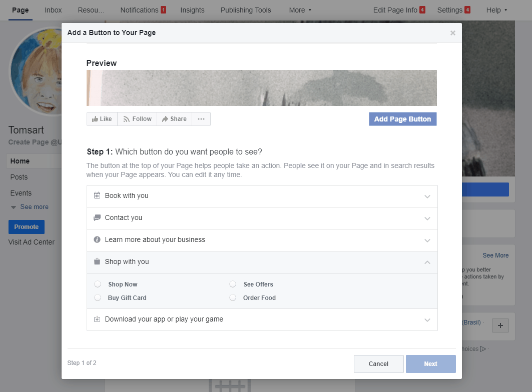Click the Cancel button
Viewport: 532px width, 392px height.
[x=379, y=364]
